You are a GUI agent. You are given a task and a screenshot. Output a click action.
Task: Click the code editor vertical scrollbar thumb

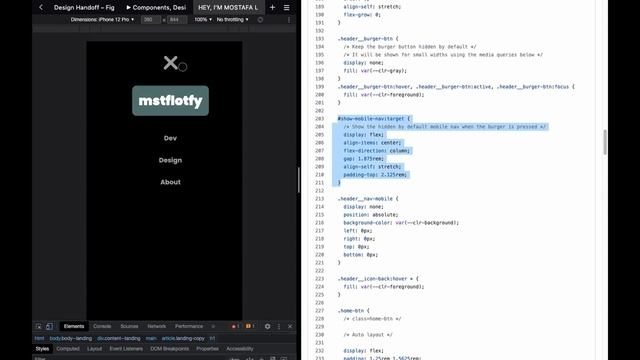click(x=604, y=142)
